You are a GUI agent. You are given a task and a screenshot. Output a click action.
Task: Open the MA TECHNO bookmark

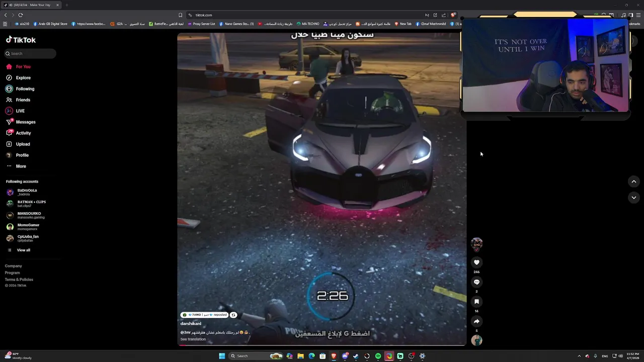(x=307, y=24)
